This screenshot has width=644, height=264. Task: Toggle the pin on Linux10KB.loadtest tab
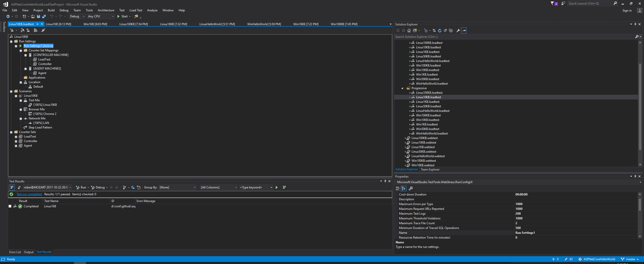(x=37, y=24)
